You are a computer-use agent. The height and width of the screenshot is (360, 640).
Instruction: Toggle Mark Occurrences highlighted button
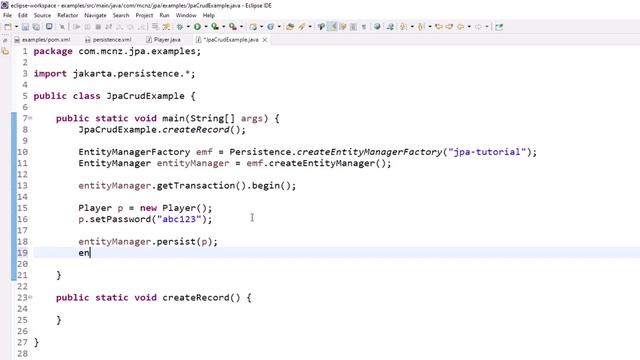(332, 27)
